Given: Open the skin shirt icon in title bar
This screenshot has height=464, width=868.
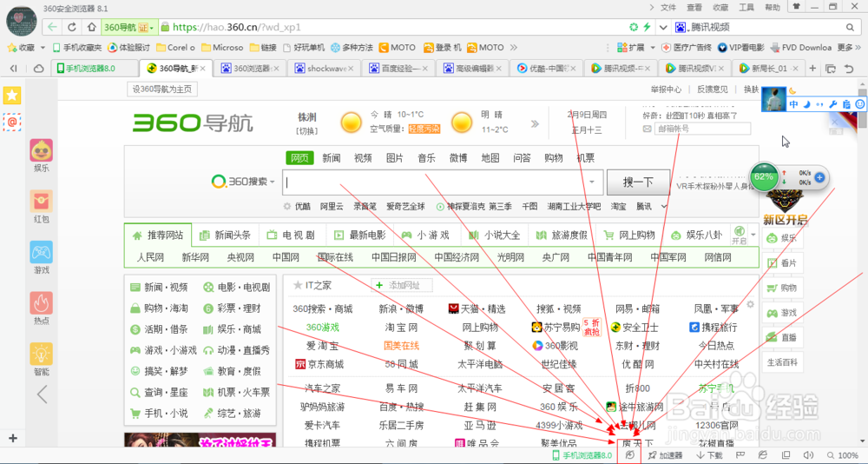Looking at the screenshot, I should pos(797,7).
